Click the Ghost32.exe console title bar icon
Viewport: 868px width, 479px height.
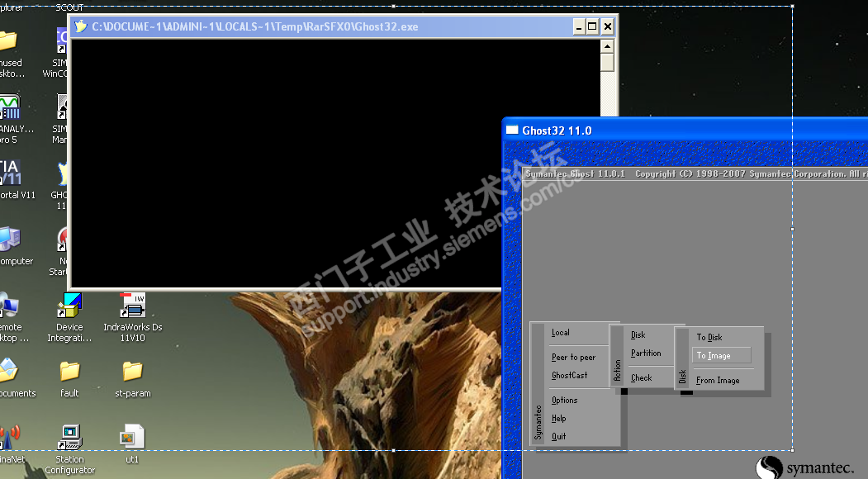[x=81, y=26]
